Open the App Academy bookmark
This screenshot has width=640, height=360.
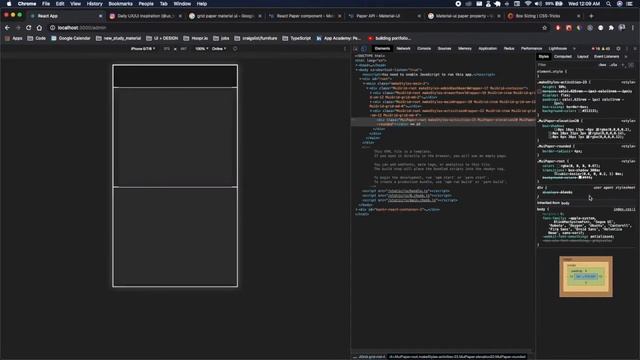338,38
